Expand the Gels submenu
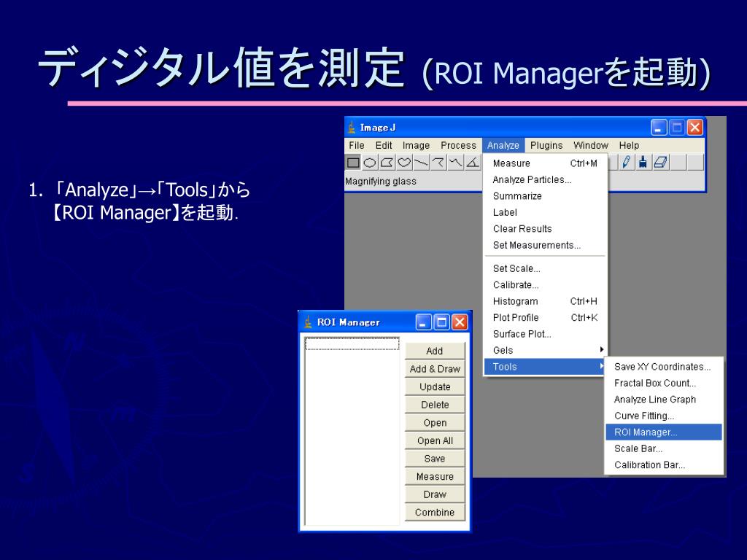This screenshot has width=747, height=560. tap(546, 351)
